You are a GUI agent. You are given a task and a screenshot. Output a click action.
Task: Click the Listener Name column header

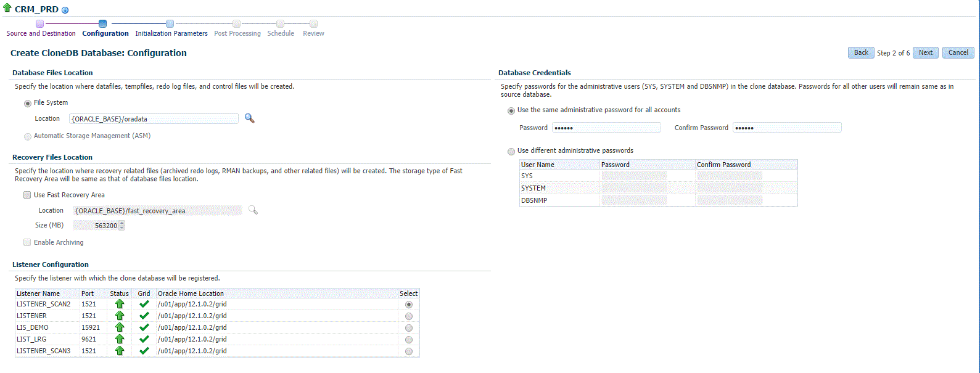click(x=47, y=293)
